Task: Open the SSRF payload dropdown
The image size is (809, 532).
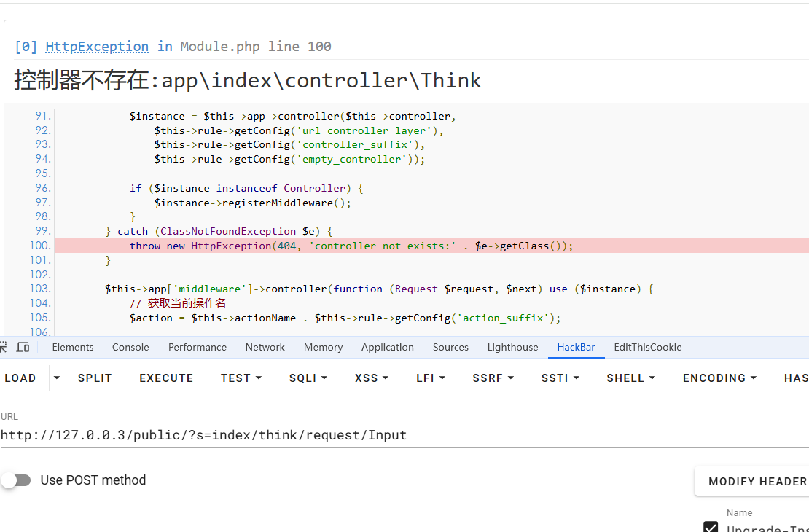Action: coord(493,378)
